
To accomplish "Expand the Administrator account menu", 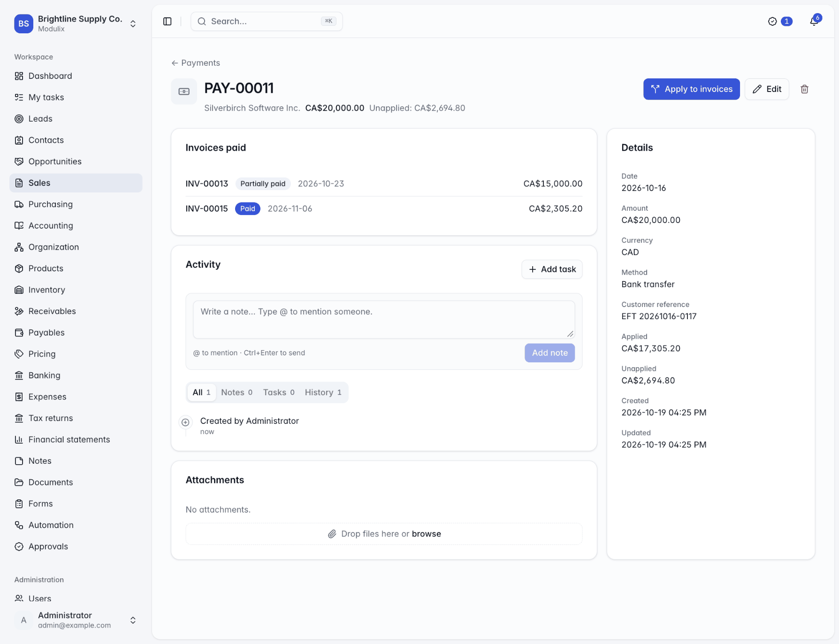I will click(76, 620).
